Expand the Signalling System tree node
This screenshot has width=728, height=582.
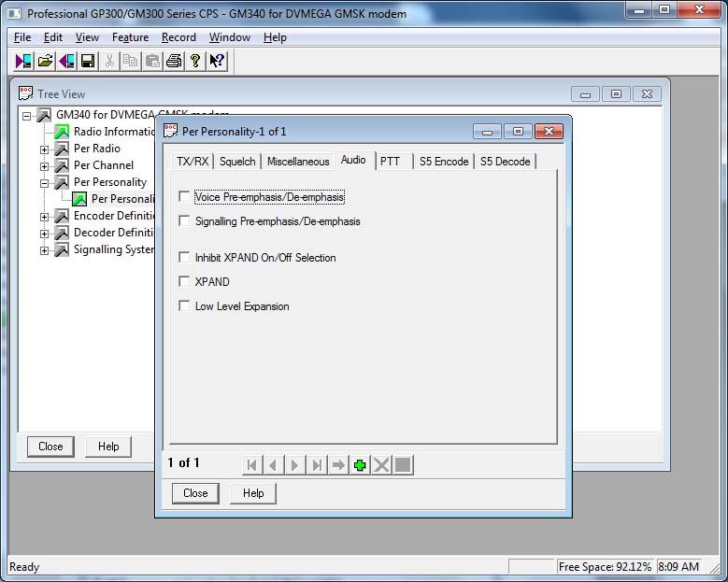tap(45, 250)
